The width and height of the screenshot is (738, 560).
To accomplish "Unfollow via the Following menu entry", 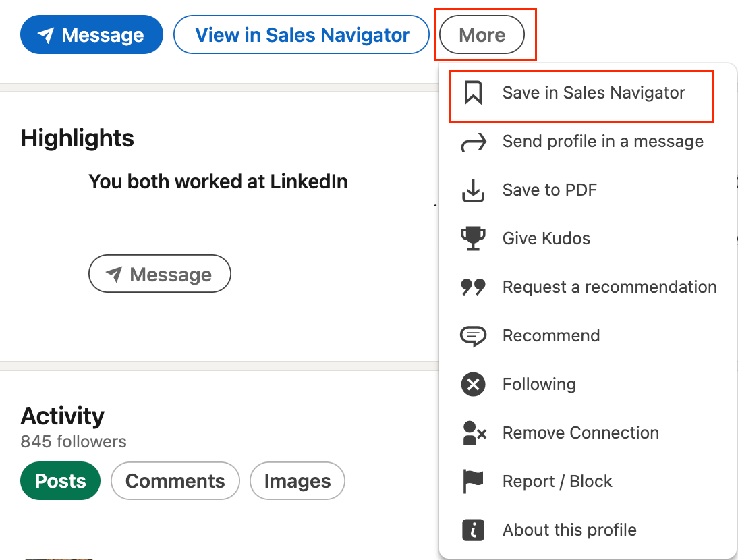I will 588,385.
